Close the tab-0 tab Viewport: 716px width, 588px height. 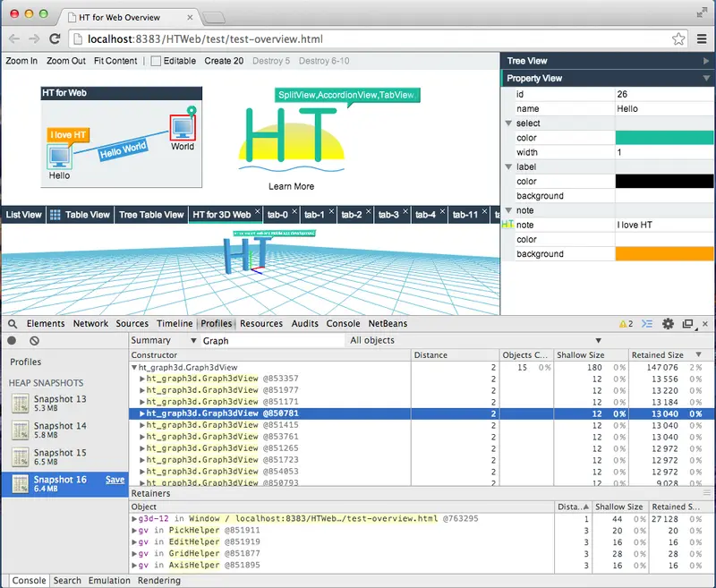click(294, 213)
